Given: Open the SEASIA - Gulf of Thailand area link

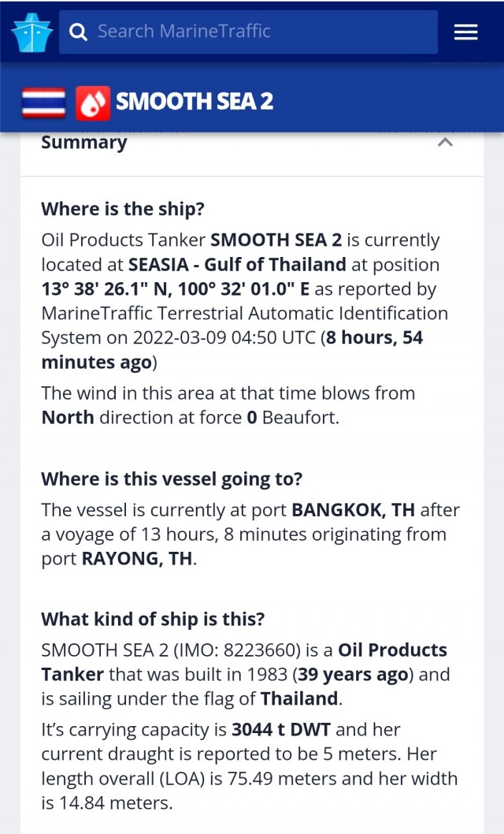Looking at the screenshot, I should [237, 264].
